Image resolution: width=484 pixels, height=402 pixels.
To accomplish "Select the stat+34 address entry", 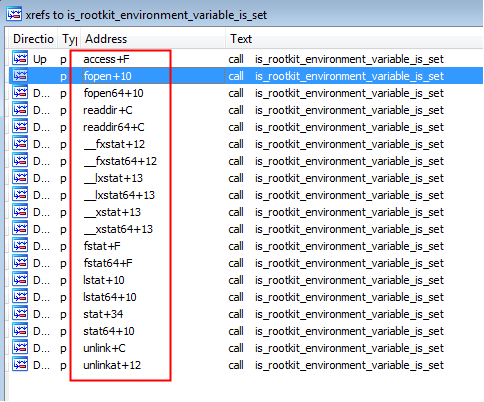I will coord(103,314).
